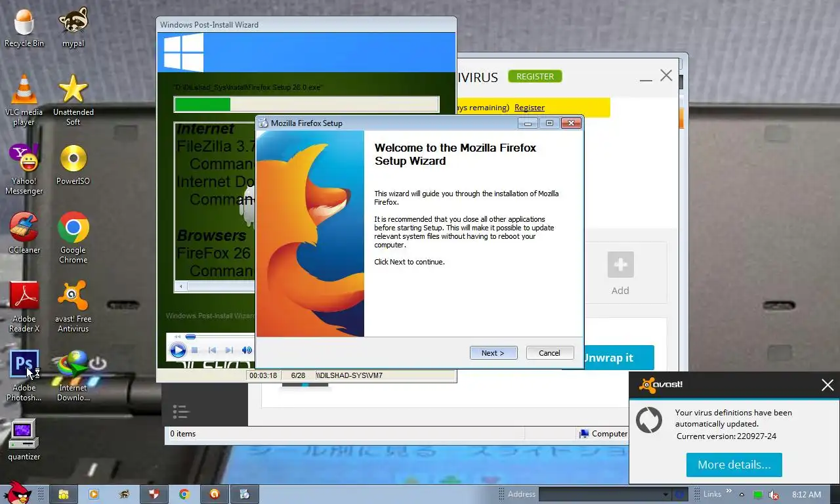Click Next in Firefox Setup wizard
The image size is (840, 504).
(493, 353)
